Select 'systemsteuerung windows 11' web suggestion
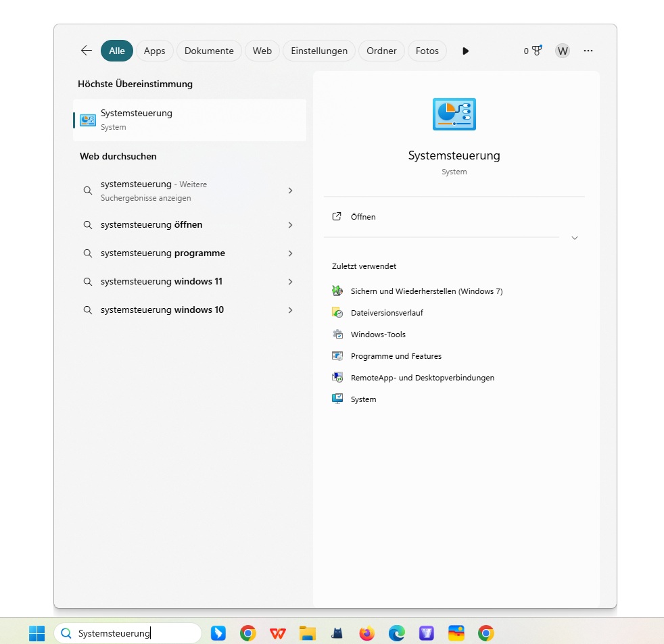The height and width of the screenshot is (644, 664). (190, 281)
